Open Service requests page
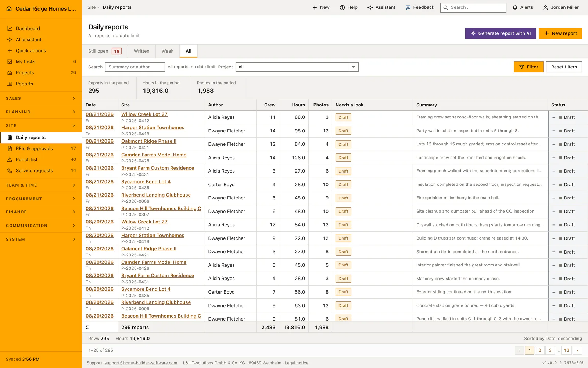This screenshot has height=368, width=588. pos(41,171)
